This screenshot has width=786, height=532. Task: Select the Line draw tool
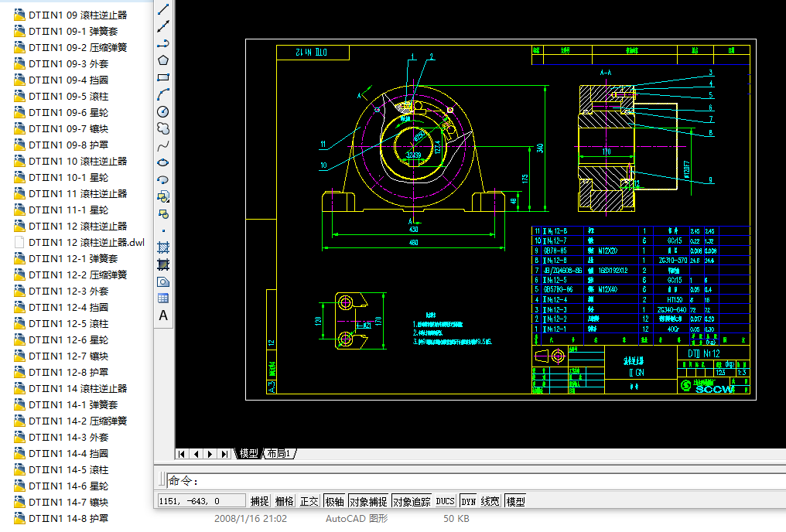(x=163, y=9)
